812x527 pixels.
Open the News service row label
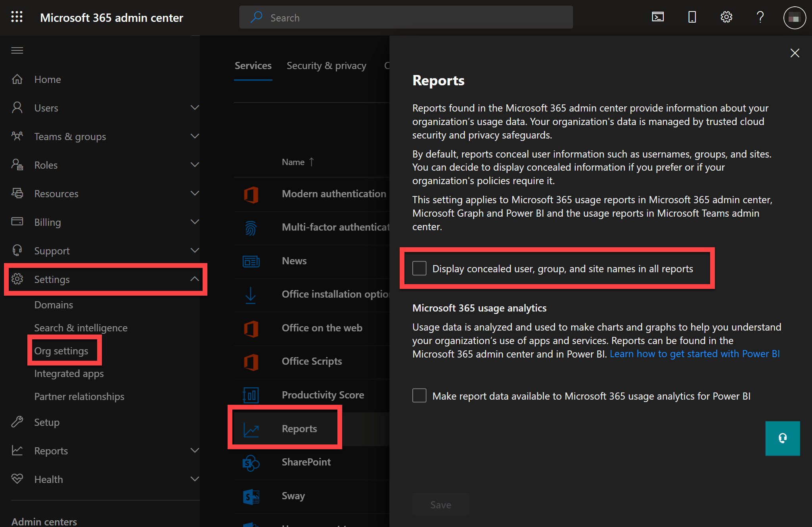click(x=294, y=261)
